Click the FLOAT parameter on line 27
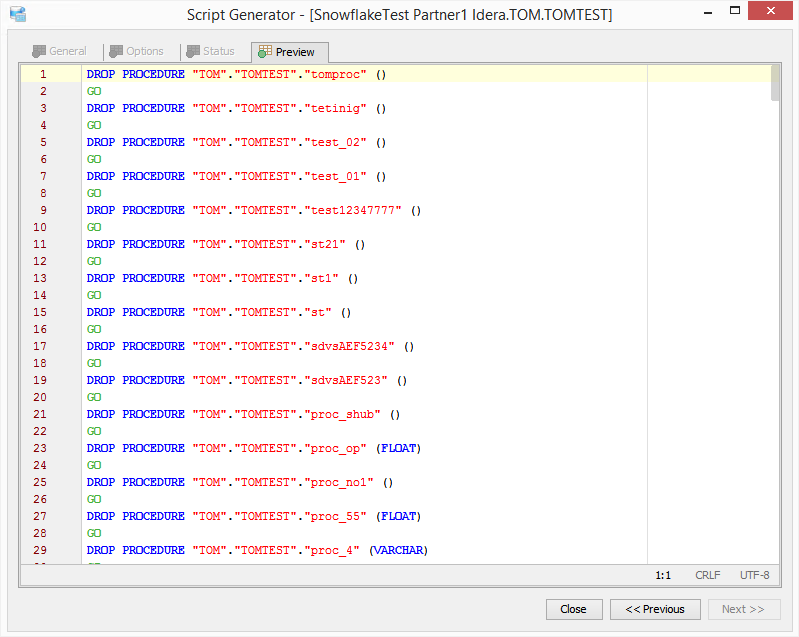Viewport: 799px width, 637px height. (398, 516)
